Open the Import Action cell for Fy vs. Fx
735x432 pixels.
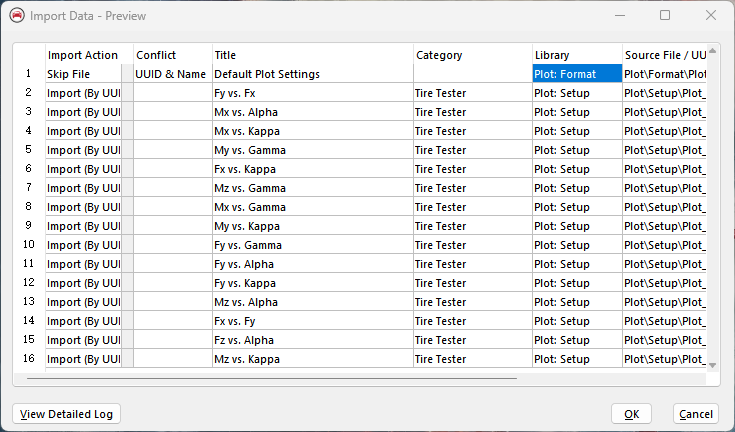click(x=83, y=93)
